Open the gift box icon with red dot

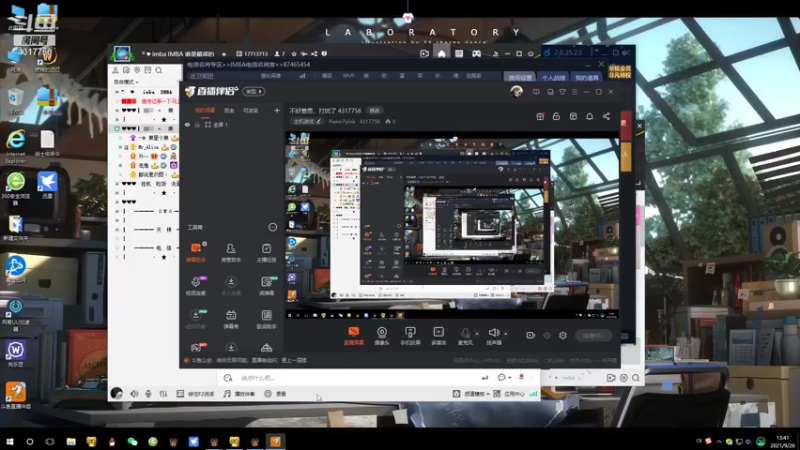tap(540, 116)
